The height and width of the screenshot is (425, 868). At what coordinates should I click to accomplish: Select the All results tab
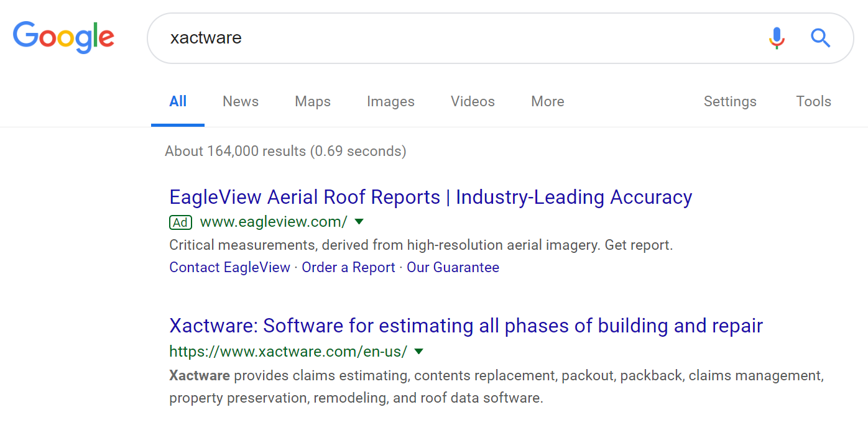click(178, 101)
